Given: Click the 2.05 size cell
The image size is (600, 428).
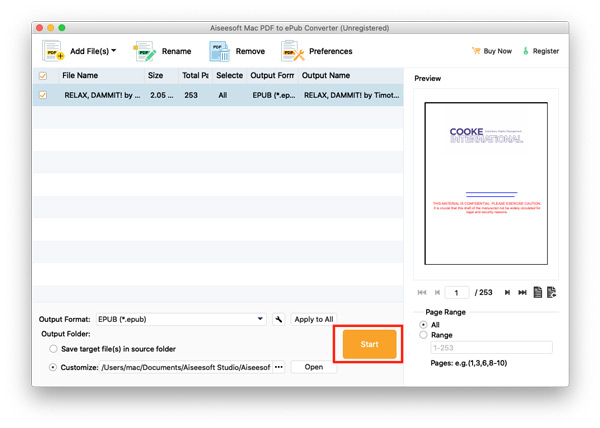Looking at the screenshot, I should pyautogui.click(x=161, y=95).
